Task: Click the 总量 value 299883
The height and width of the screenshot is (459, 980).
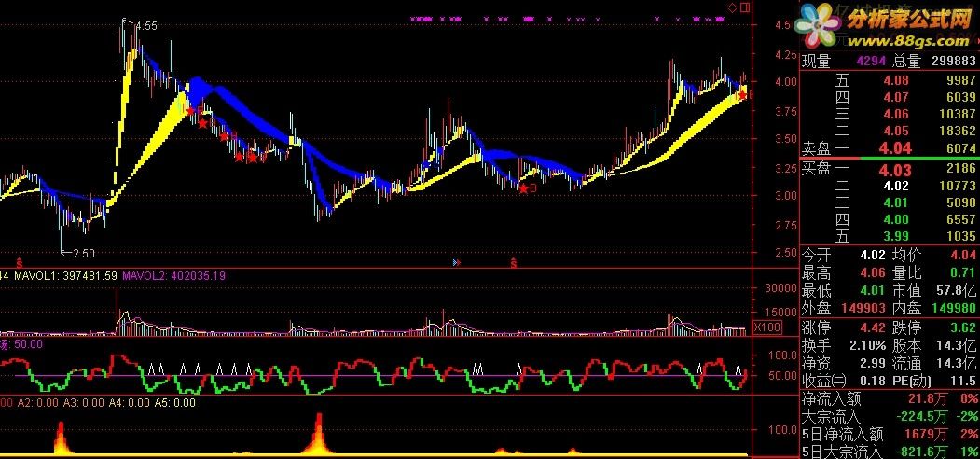Action: point(953,62)
